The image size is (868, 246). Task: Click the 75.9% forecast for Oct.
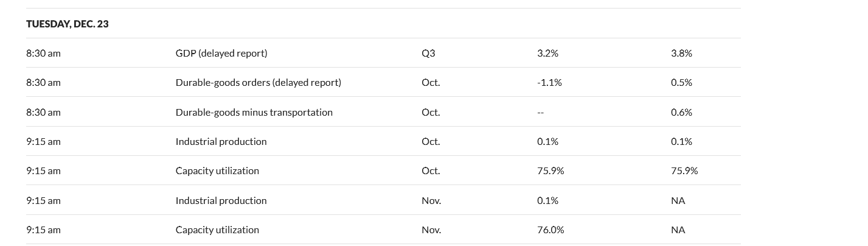point(550,170)
